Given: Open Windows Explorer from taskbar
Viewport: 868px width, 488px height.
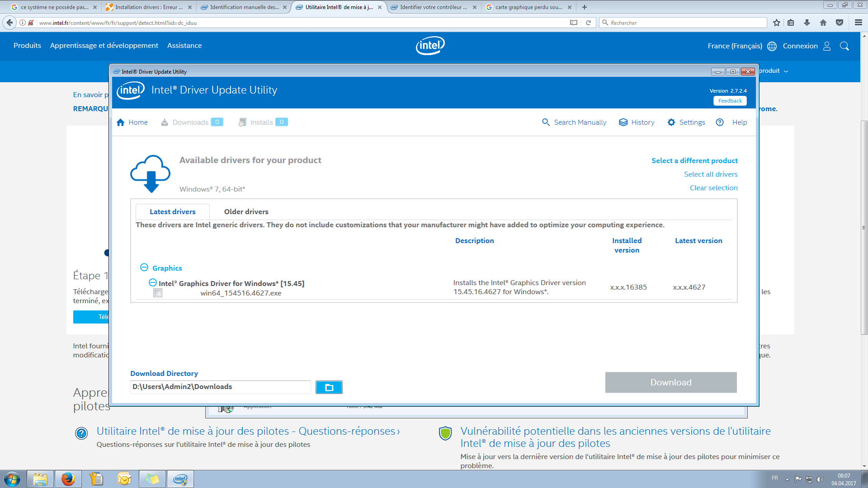Looking at the screenshot, I should coord(40,479).
